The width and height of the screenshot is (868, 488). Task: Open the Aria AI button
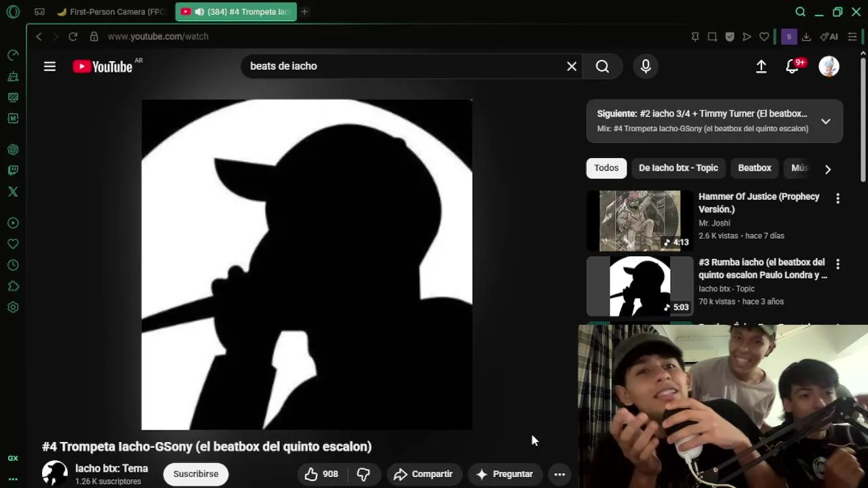point(829,37)
